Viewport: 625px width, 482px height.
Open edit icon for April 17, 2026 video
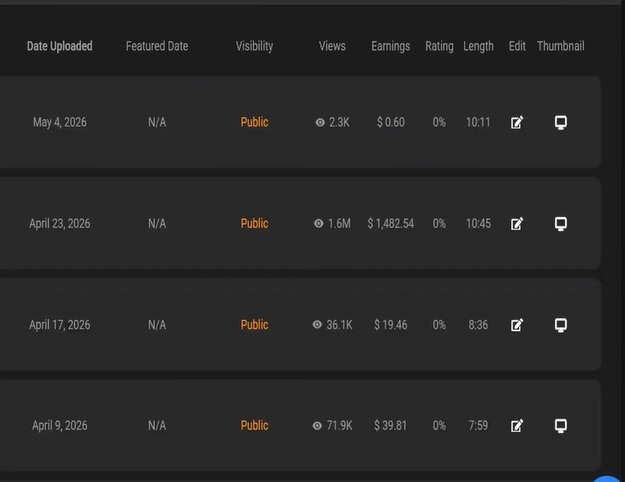[x=517, y=325]
